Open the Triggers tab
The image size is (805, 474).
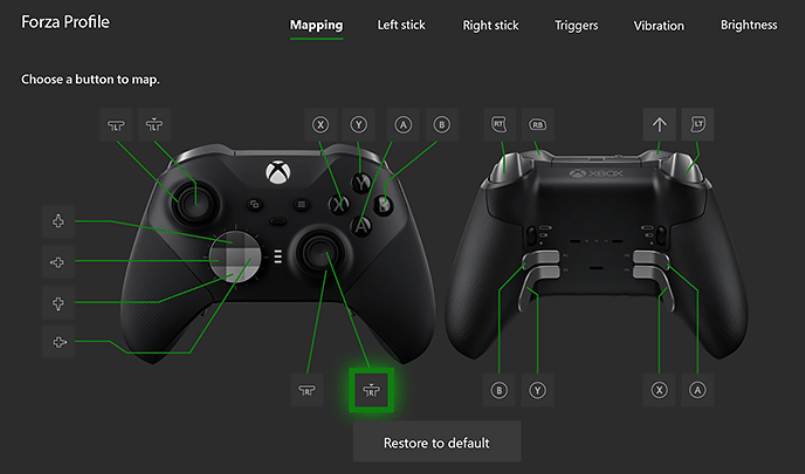576,26
